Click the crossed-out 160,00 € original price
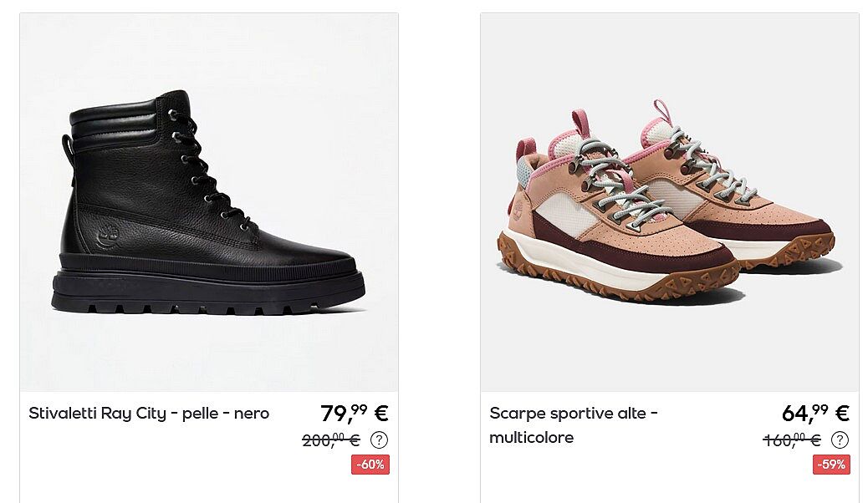 point(792,440)
